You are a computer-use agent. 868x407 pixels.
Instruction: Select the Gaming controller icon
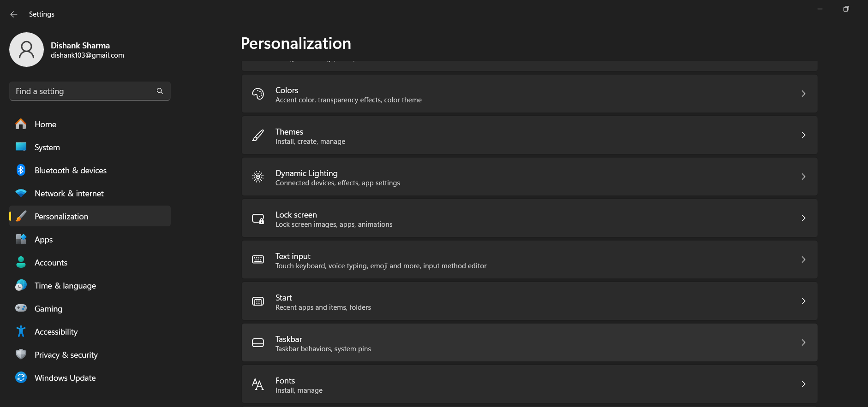coord(21,308)
